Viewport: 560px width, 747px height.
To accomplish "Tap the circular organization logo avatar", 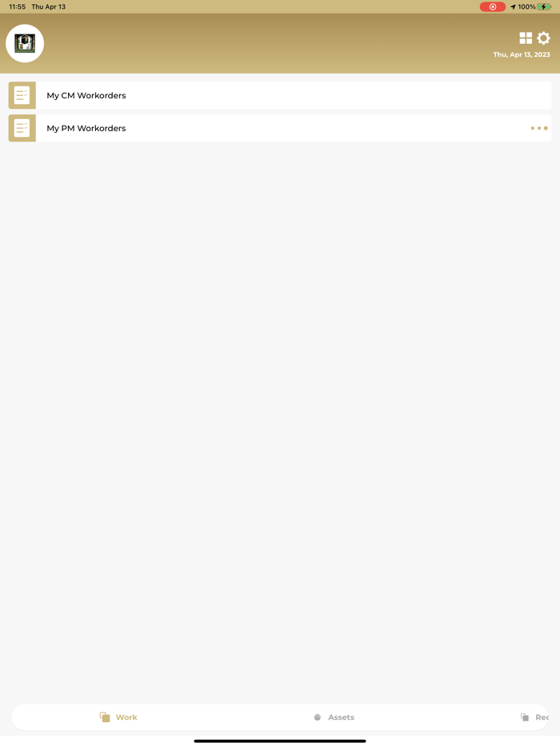I will (25, 43).
